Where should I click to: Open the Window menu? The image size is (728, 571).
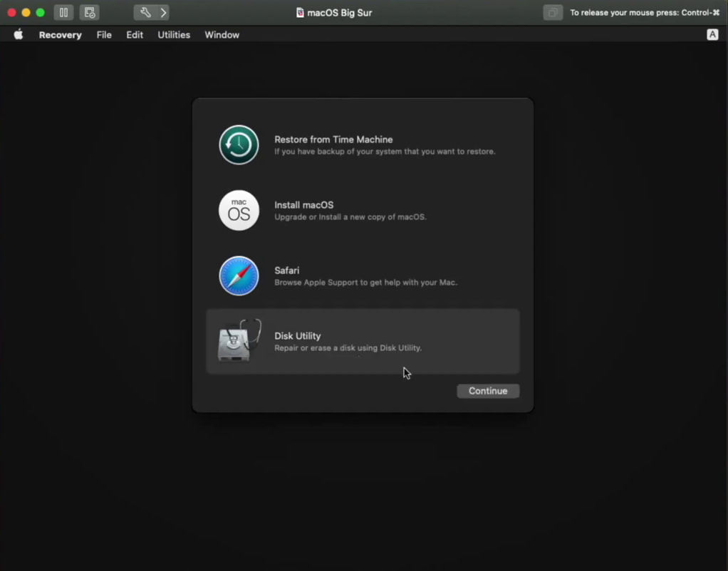coord(222,35)
